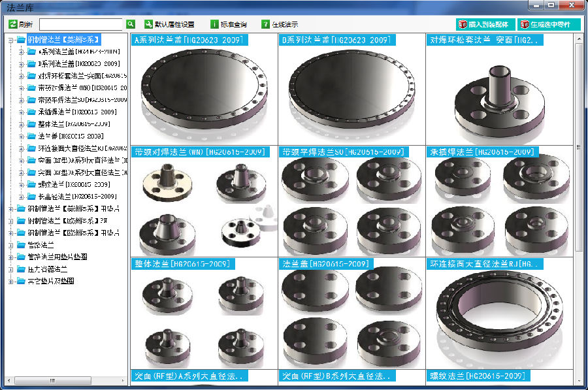Click the green question-mark help icon
588x390 pixels.
point(265,24)
